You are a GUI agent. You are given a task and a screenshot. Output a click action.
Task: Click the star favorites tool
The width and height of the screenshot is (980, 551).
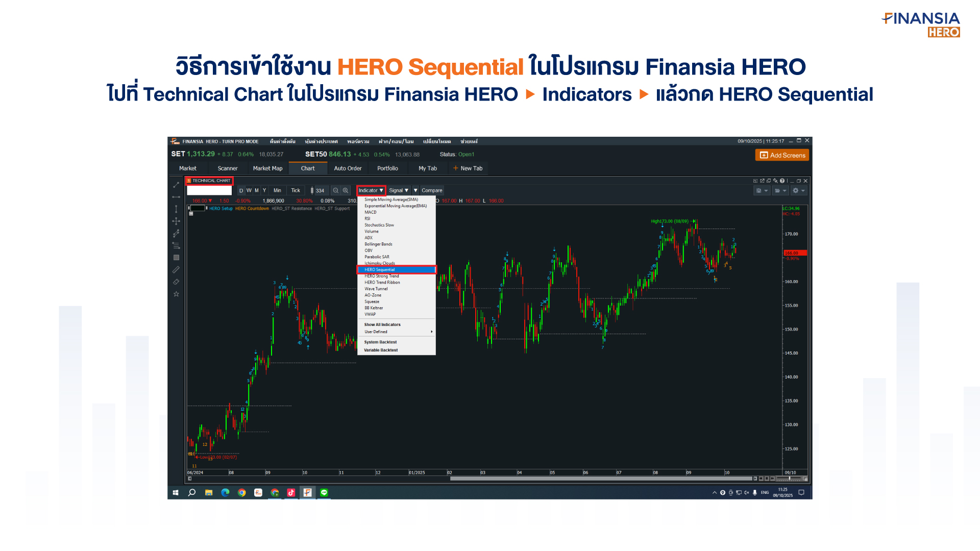coord(176,294)
